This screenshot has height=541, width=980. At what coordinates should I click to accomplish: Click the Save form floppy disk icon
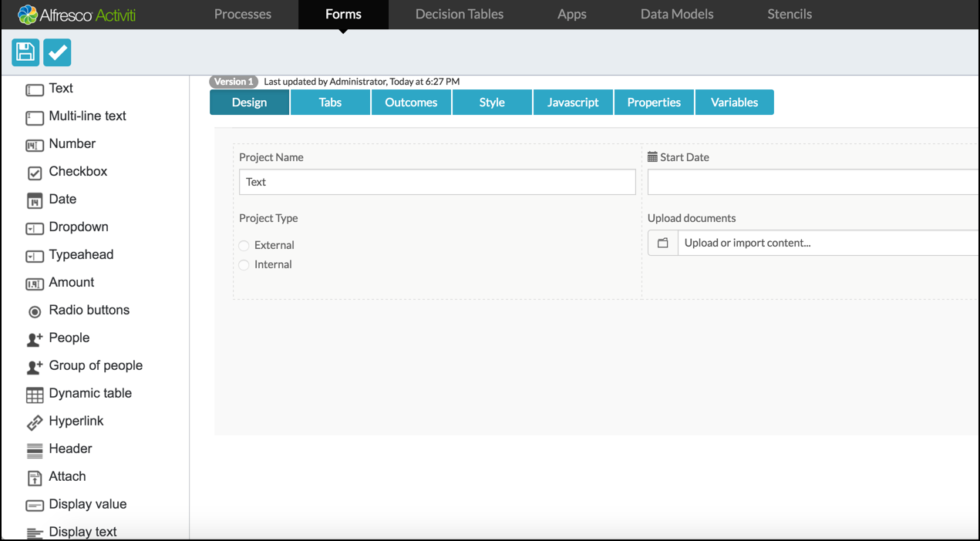point(25,52)
